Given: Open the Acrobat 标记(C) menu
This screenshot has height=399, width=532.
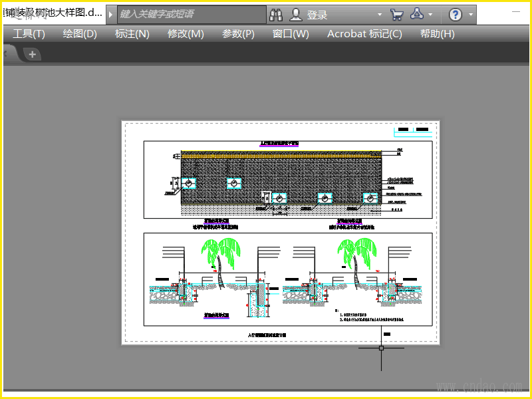Looking at the screenshot, I should pos(364,34).
